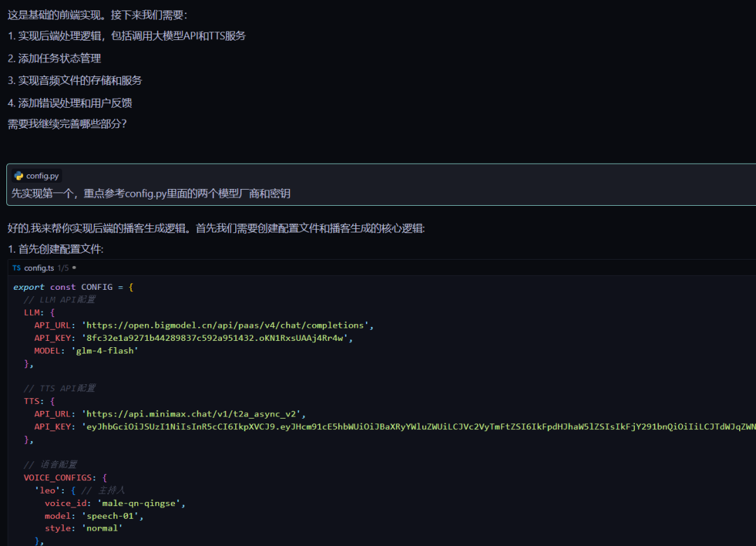Open the config.ts code block file name
This screenshot has height=546, width=756.
point(39,268)
